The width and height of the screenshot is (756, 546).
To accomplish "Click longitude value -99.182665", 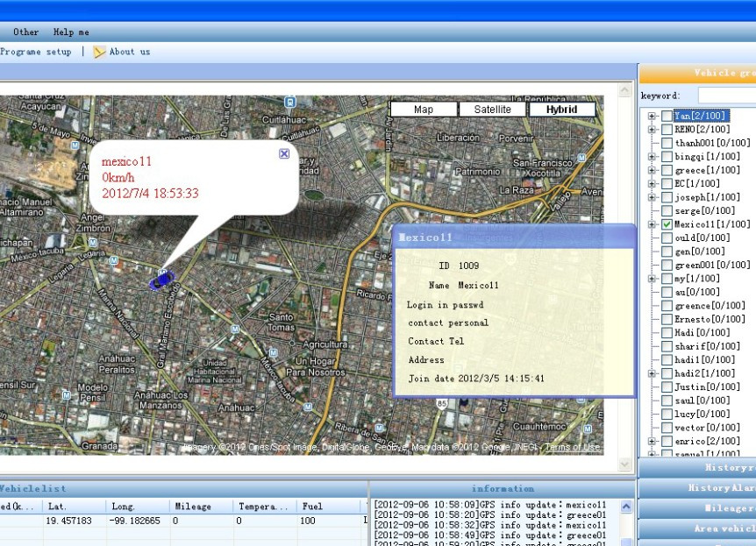I will (x=134, y=521).
